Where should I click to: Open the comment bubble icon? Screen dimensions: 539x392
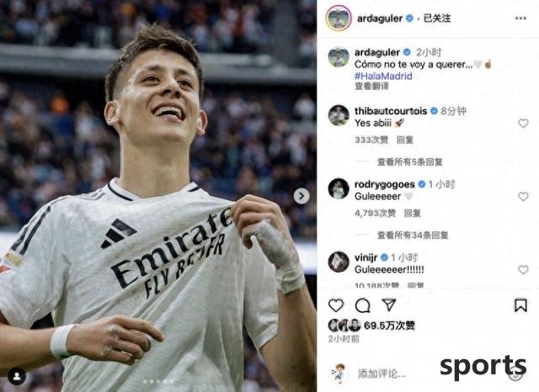362,305
